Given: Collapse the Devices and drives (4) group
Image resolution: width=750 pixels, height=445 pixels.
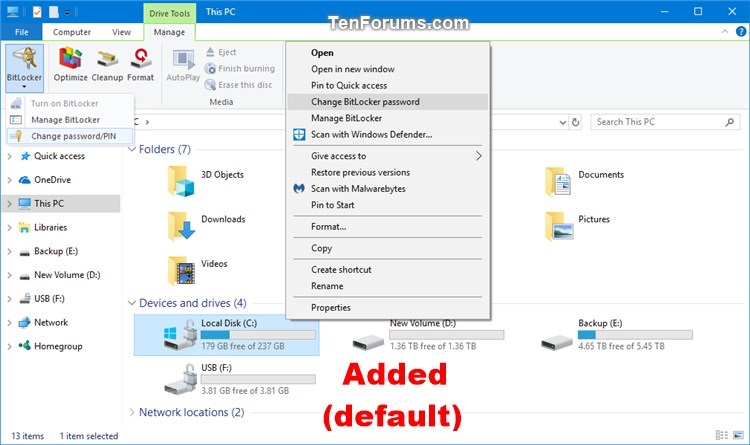Looking at the screenshot, I should point(132,303).
